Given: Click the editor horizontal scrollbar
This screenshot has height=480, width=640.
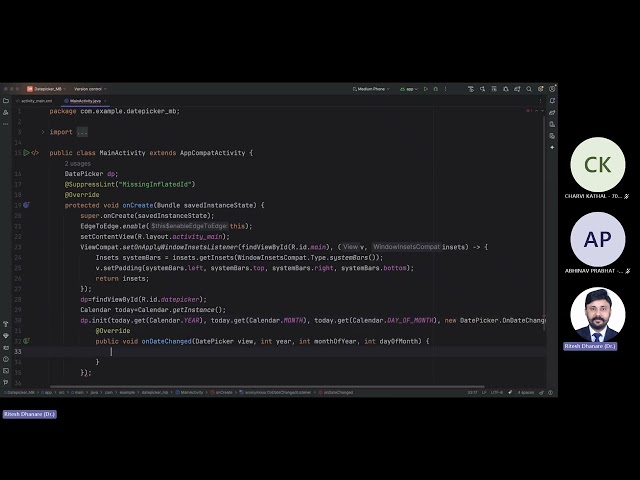Looking at the screenshot, I should click(267, 386).
